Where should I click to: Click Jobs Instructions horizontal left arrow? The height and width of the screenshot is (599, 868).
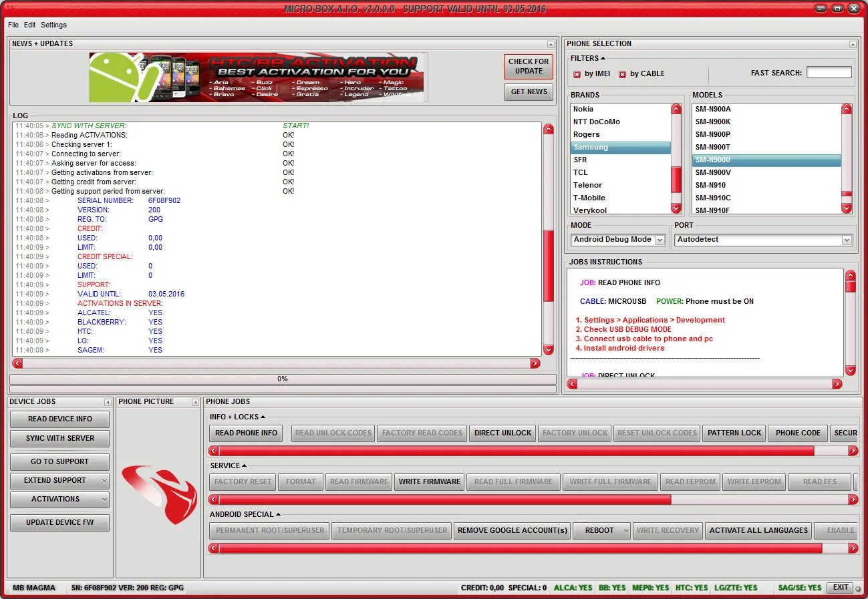pyautogui.click(x=572, y=384)
